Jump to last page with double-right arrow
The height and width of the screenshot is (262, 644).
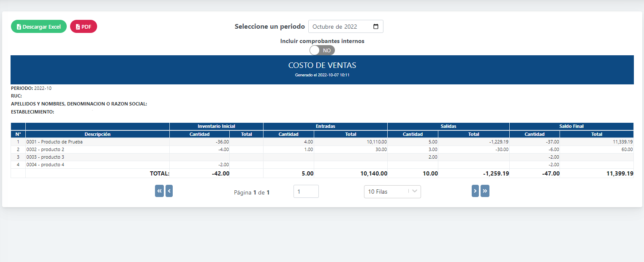point(485,191)
